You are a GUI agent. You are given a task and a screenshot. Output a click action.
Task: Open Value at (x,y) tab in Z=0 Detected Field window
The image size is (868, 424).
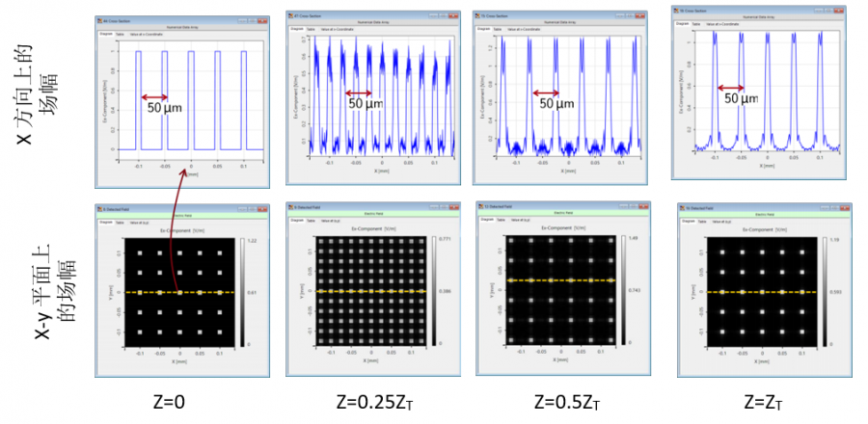tap(141, 222)
